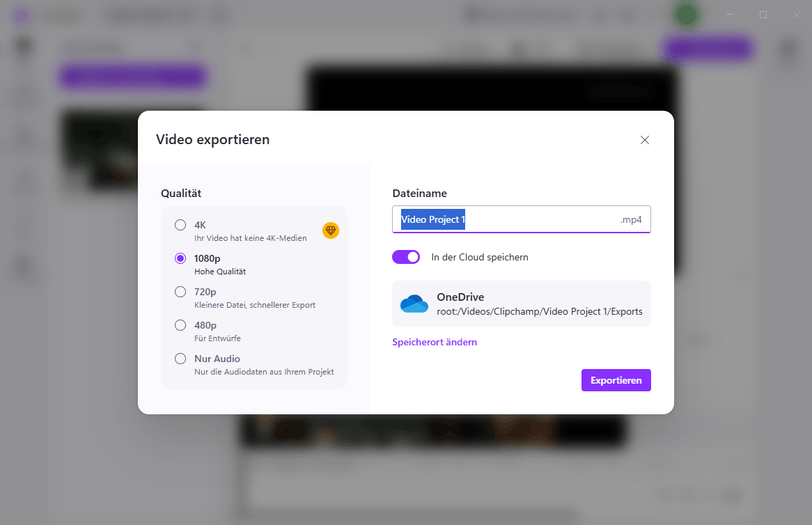Open the Speicherort ändern link
This screenshot has height=525, width=812.
[x=435, y=342]
